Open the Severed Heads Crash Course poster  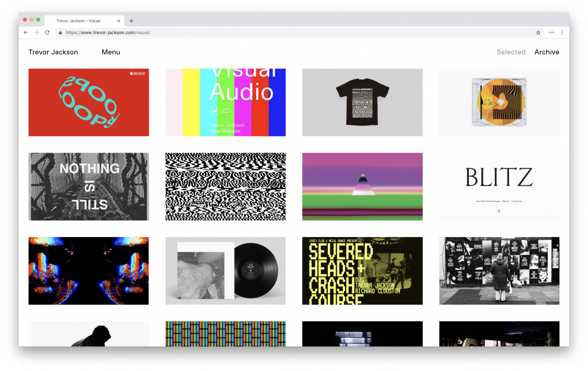click(362, 271)
